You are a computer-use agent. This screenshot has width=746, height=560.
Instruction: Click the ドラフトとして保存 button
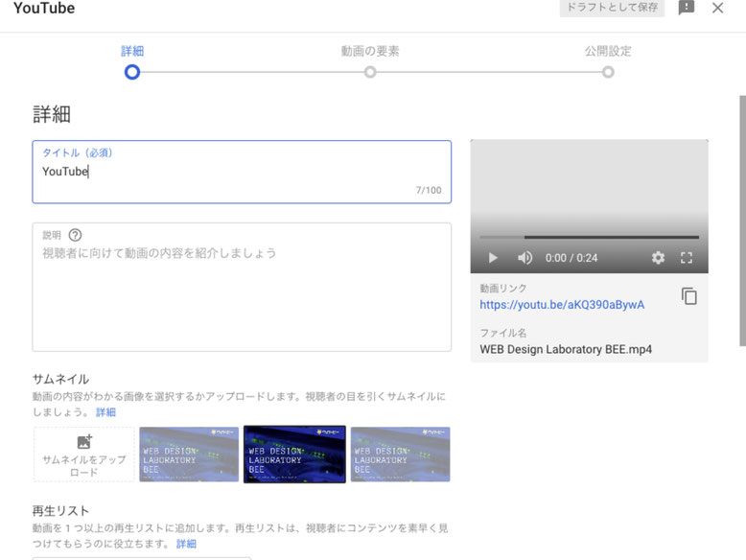(x=612, y=8)
